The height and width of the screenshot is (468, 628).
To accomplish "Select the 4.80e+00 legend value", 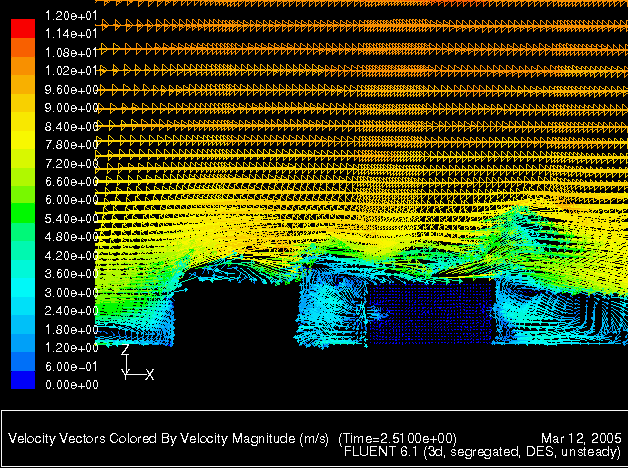I will (71, 237).
